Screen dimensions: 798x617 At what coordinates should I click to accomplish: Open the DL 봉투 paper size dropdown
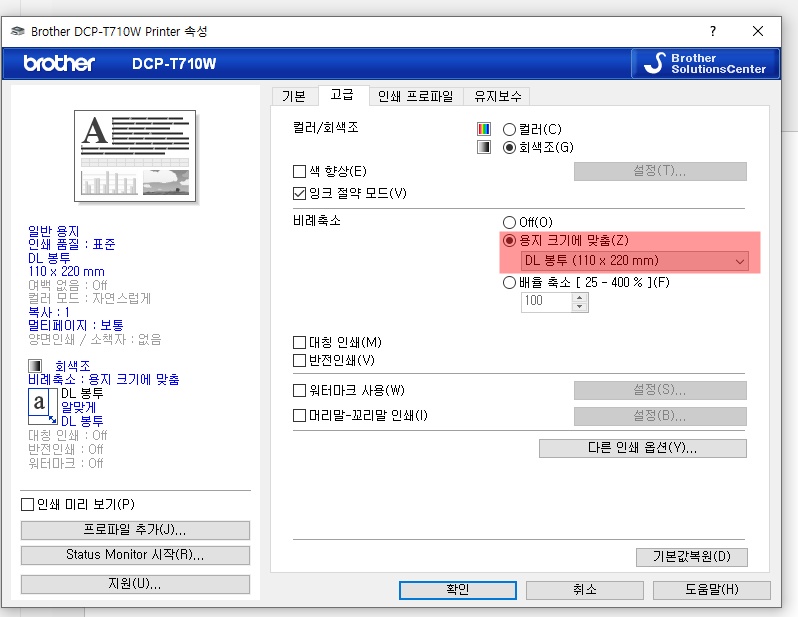click(x=635, y=261)
